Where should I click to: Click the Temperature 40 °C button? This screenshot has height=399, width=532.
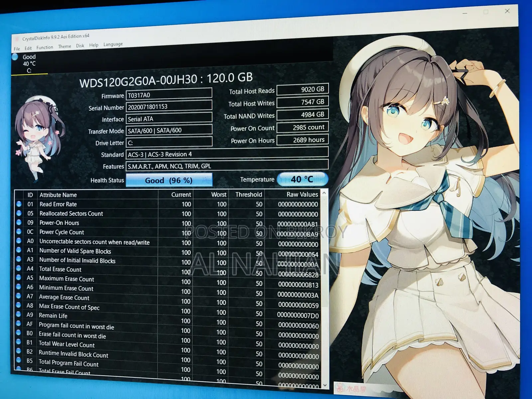pyautogui.click(x=302, y=179)
